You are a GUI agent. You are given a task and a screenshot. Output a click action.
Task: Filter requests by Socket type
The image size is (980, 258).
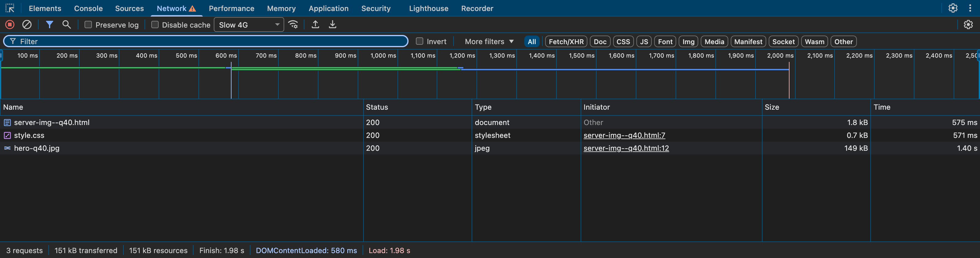tap(783, 41)
